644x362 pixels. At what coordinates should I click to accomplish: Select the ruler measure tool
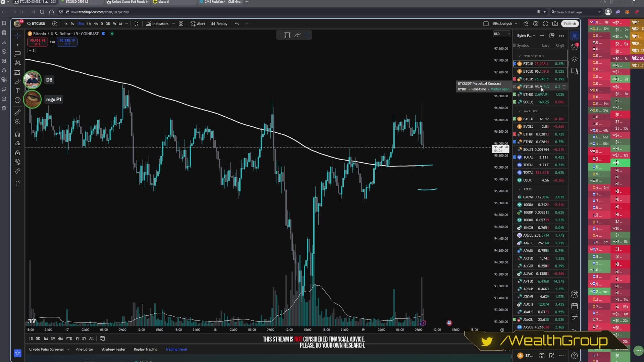18,113
